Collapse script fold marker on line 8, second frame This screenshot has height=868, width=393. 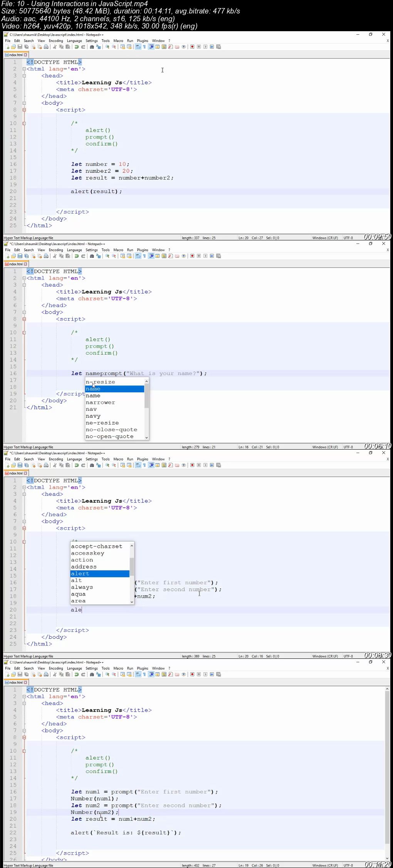(24, 319)
